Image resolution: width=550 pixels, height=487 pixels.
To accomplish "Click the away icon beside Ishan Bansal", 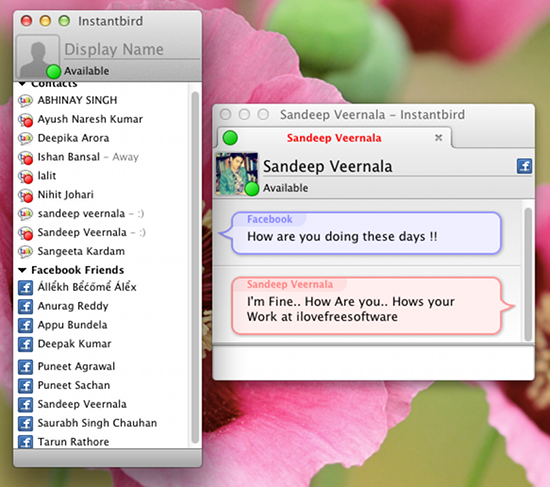I will tap(25, 157).
